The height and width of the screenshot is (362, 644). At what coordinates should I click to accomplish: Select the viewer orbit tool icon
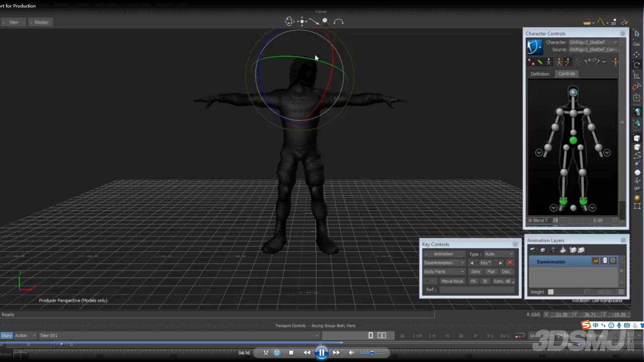pos(289,22)
